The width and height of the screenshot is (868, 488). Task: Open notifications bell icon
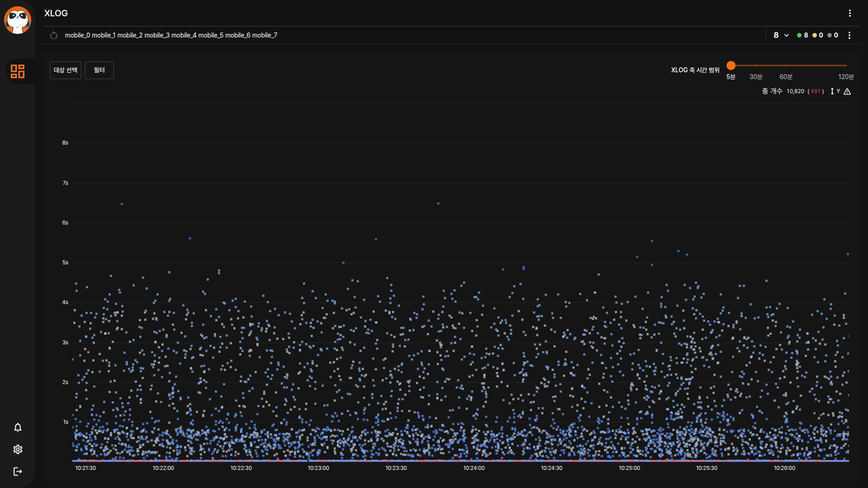point(18,427)
